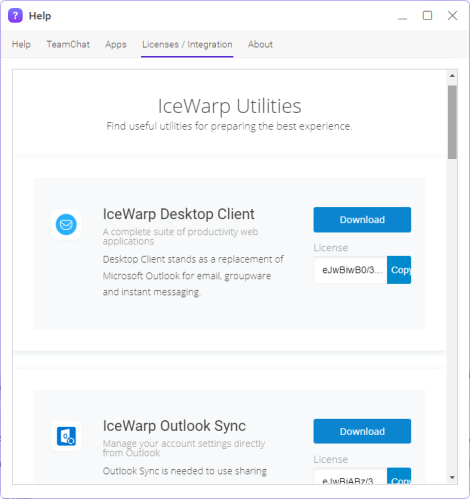This screenshot has width=470, height=499.
Task: Click 'A complete suite of productivity web applications' text
Action: (x=180, y=236)
